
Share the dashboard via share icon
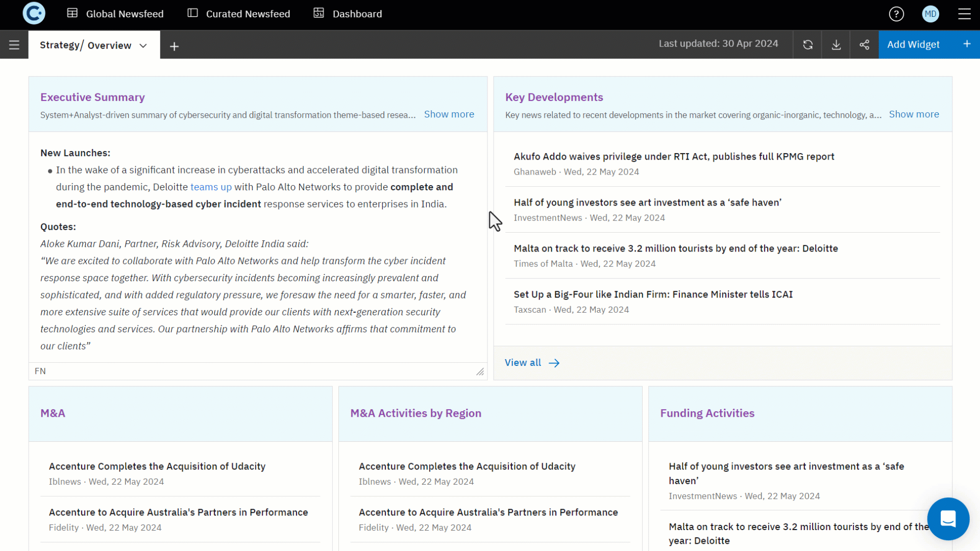tap(864, 45)
